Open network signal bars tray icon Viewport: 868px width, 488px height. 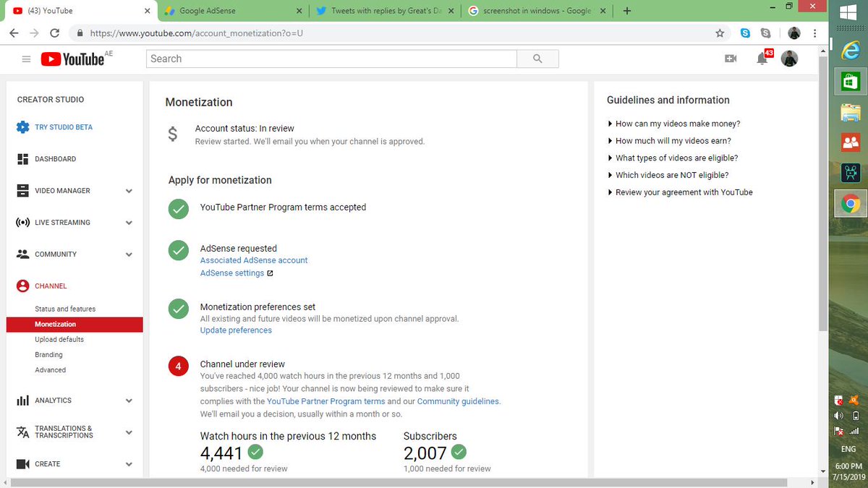click(x=855, y=431)
